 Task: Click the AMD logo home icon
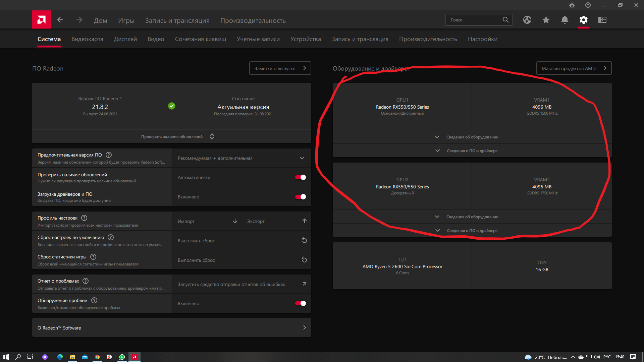point(42,20)
